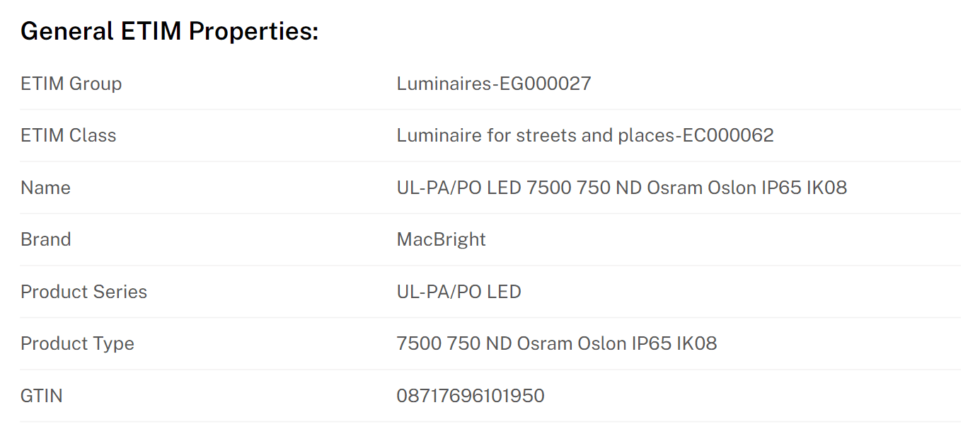Select the Product Type value text
Image resolution: width=980 pixels, height=439 pixels.
(556, 343)
